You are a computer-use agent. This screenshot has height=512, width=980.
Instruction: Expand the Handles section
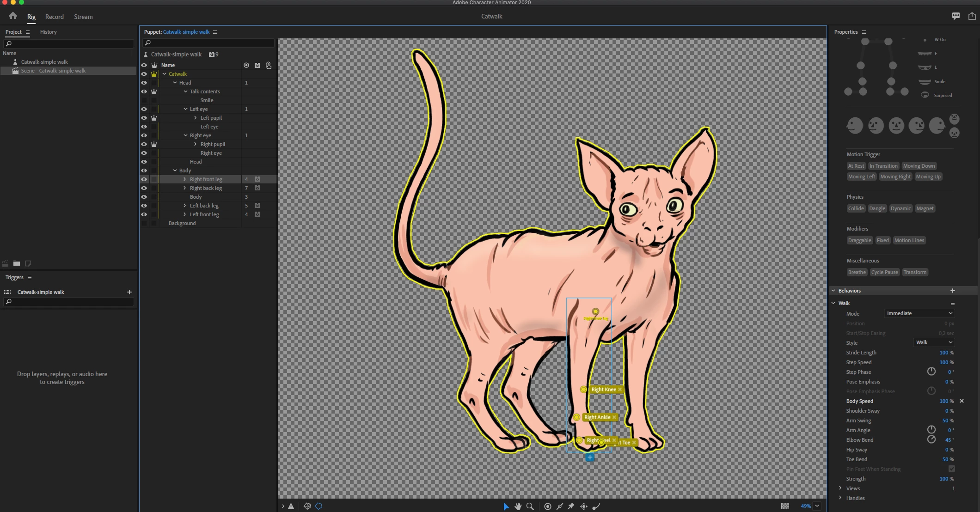(x=840, y=498)
